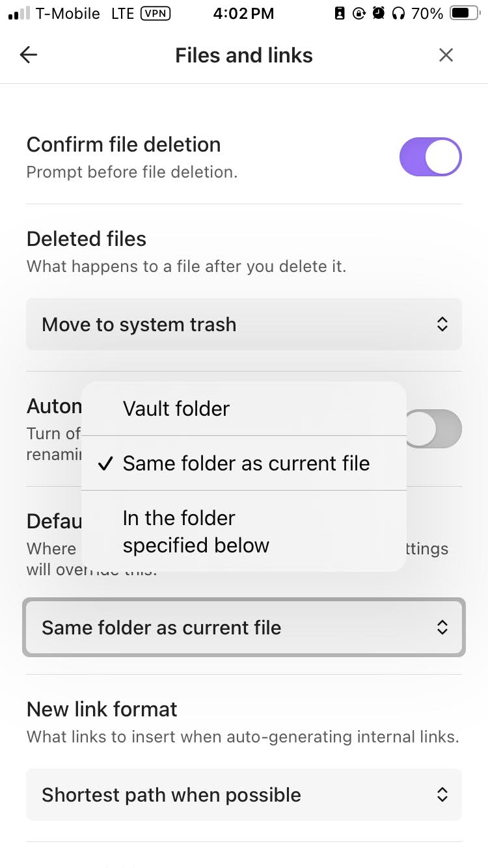The image size is (488, 868).
Task: Close the Files and links settings
Action: click(x=446, y=55)
